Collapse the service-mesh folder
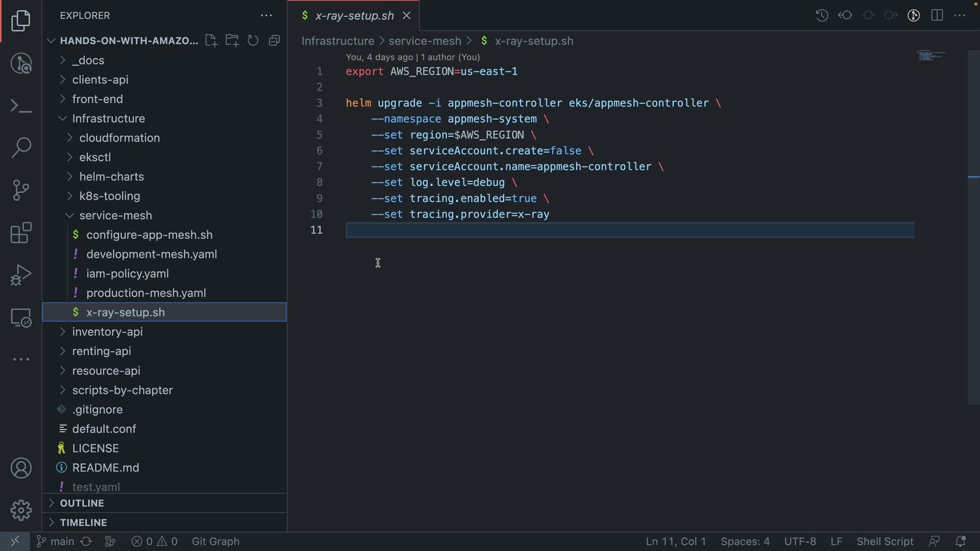The height and width of the screenshot is (551, 980). tap(115, 215)
